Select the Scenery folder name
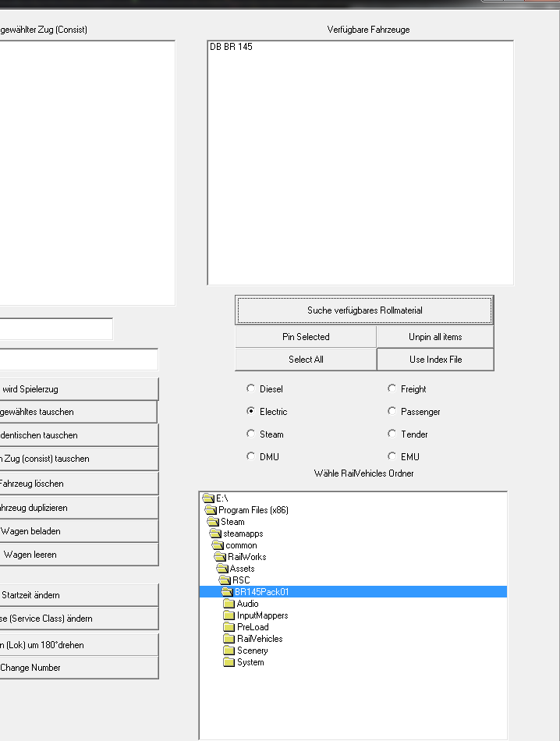Viewport: 560px width, 741px height. pos(253,651)
